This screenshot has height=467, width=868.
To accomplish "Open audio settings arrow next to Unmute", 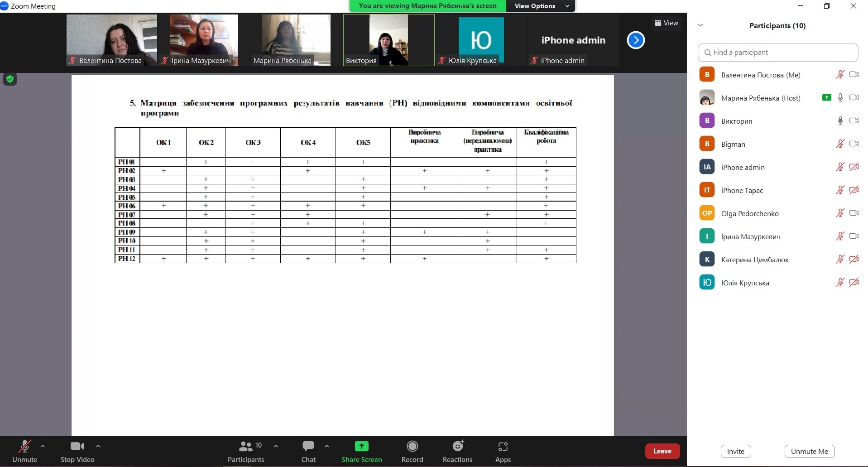I will [x=43, y=446].
